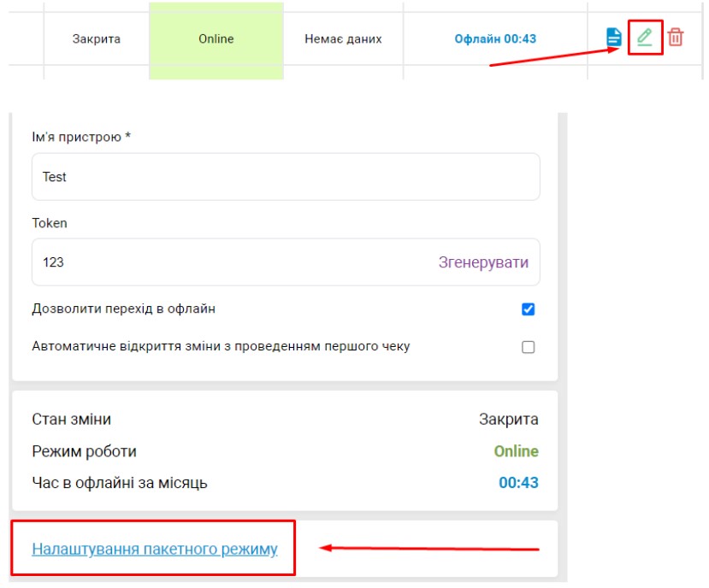The image size is (709, 588).
Task: Open the blue document icon in the row
Action: (613, 38)
